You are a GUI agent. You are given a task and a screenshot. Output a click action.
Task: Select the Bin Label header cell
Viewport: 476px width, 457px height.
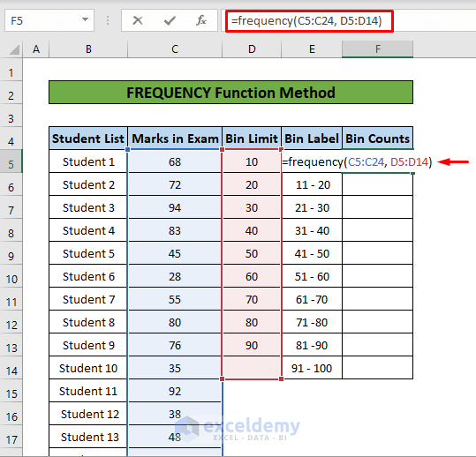(x=312, y=139)
